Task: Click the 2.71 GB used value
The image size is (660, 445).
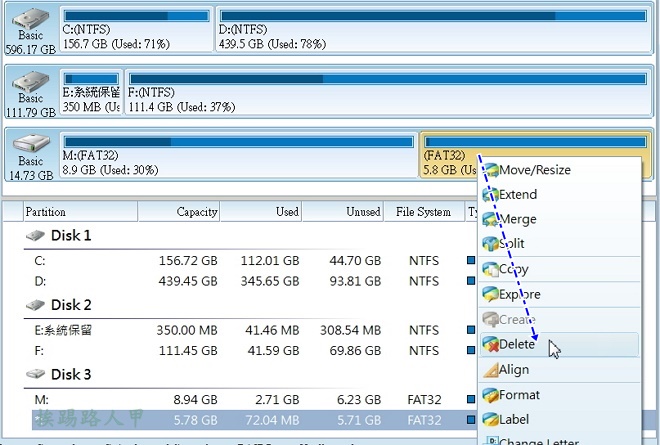Action: click(x=277, y=400)
